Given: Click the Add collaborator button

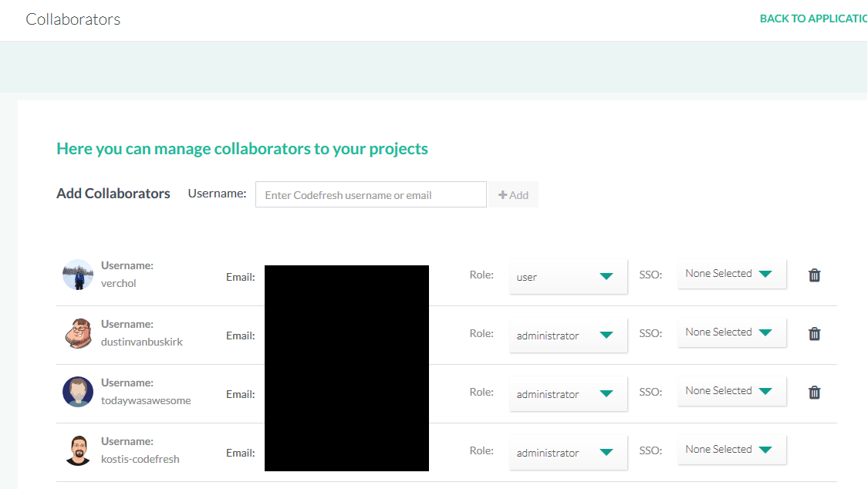Looking at the screenshot, I should (x=513, y=195).
